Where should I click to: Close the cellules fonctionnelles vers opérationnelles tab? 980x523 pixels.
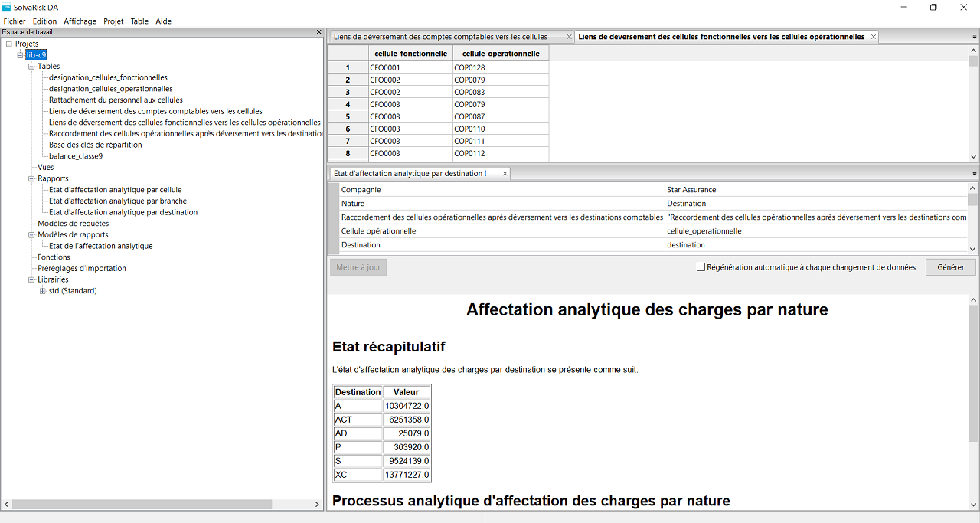[x=873, y=37]
